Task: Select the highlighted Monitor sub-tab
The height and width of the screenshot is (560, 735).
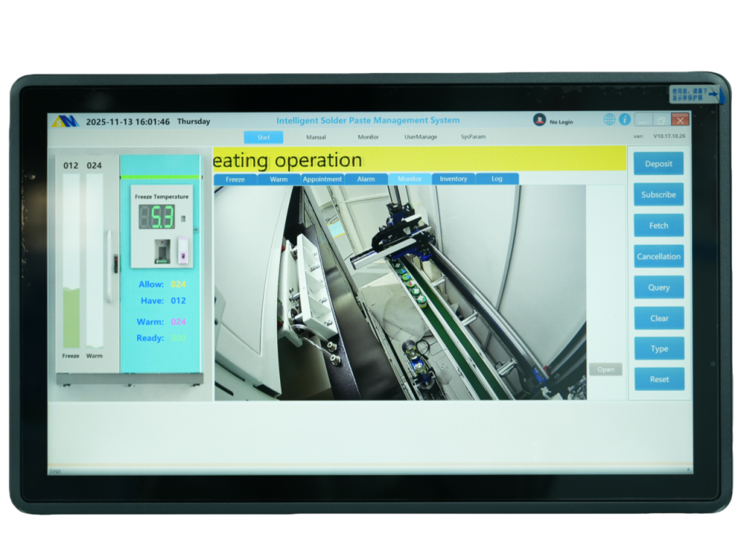Action: 410,179
